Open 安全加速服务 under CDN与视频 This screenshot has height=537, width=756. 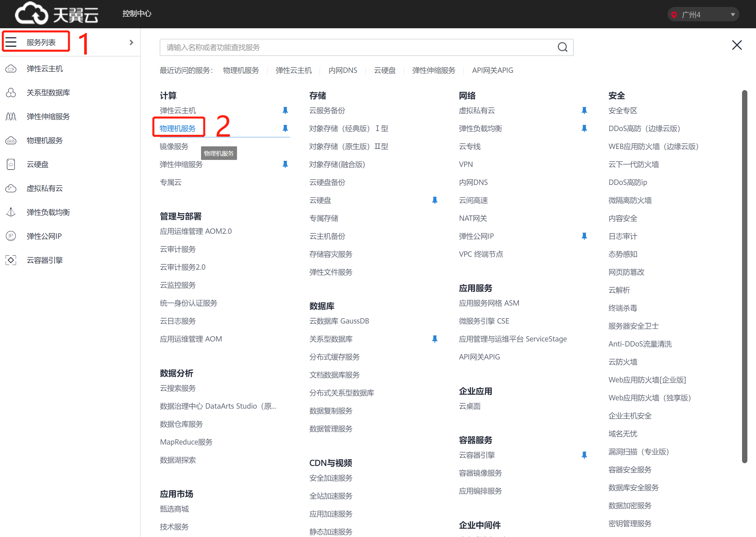point(331,478)
